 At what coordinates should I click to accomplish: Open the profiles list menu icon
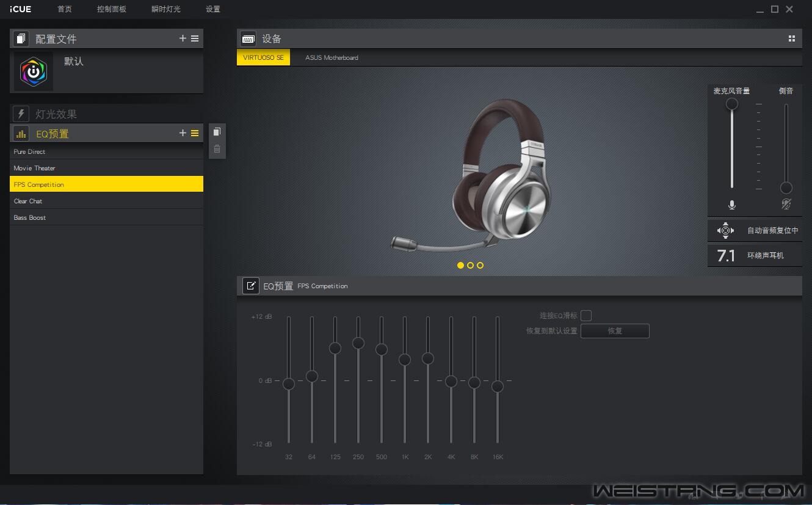(195, 38)
